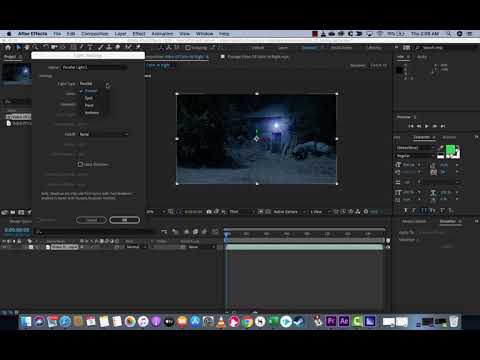Click Cancel in Light Settings dialog
480x360 pixels.
click(91, 220)
